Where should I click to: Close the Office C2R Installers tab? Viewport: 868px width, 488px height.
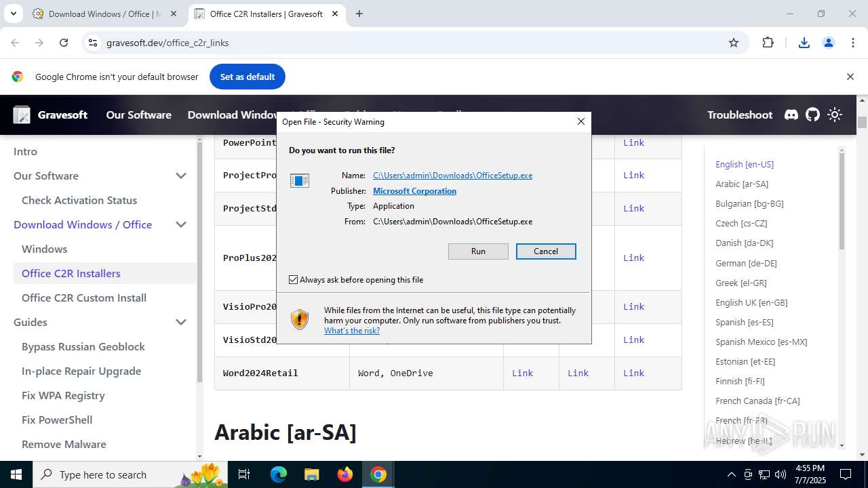point(334,14)
